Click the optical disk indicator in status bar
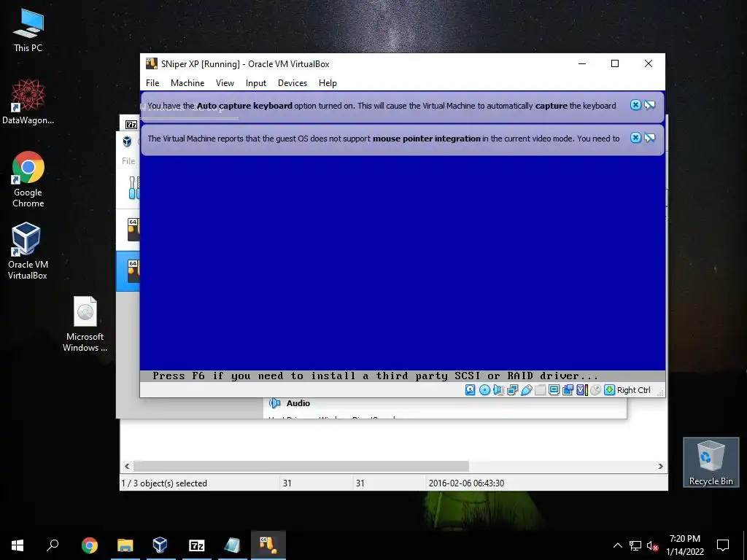The image size is (747, 560). tap(484, 390)
